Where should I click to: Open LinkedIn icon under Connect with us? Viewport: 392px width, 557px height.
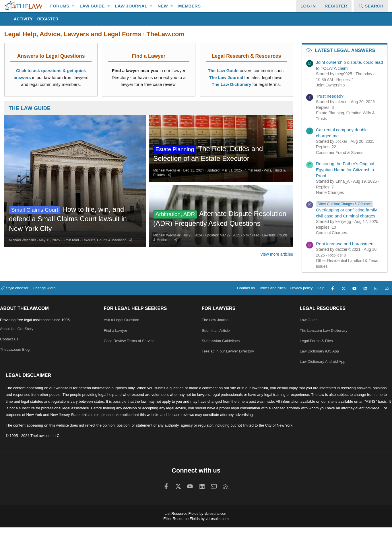(202, 486)
